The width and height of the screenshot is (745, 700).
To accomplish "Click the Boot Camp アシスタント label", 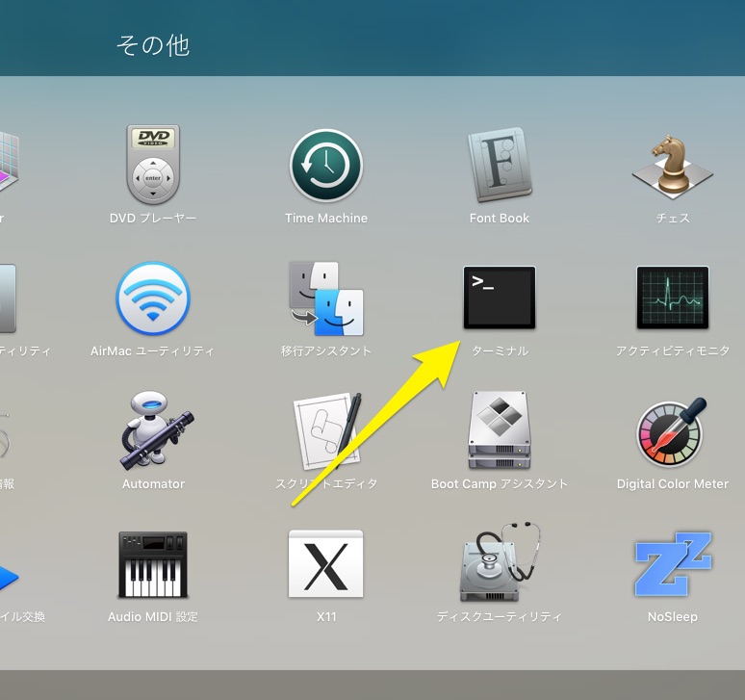I will tap(500, 483).
